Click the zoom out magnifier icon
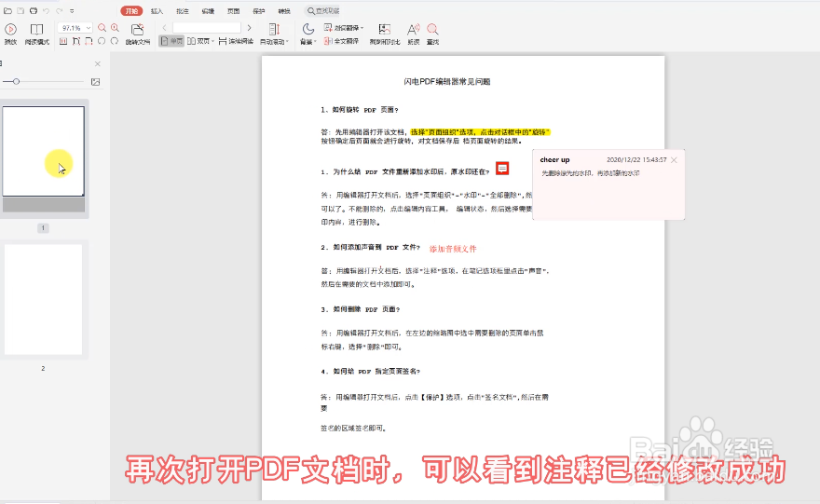Image resolution: width=820 pixels, height=504 pixels. (102, 28)
